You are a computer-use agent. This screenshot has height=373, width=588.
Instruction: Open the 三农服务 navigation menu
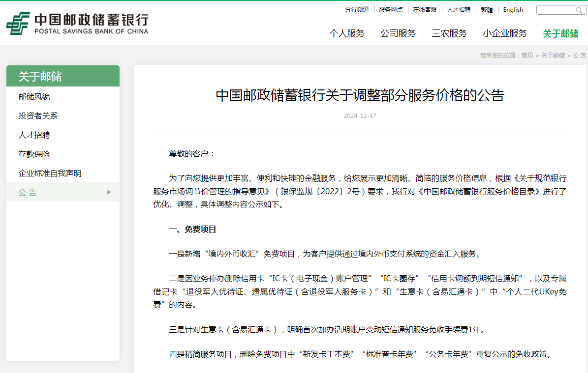(449, 33)
